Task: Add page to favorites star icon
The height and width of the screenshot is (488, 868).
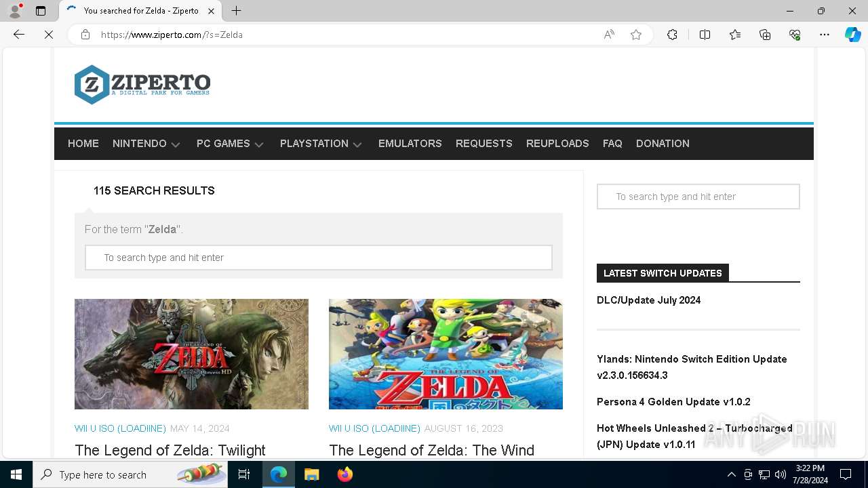Action: (636, 35)
